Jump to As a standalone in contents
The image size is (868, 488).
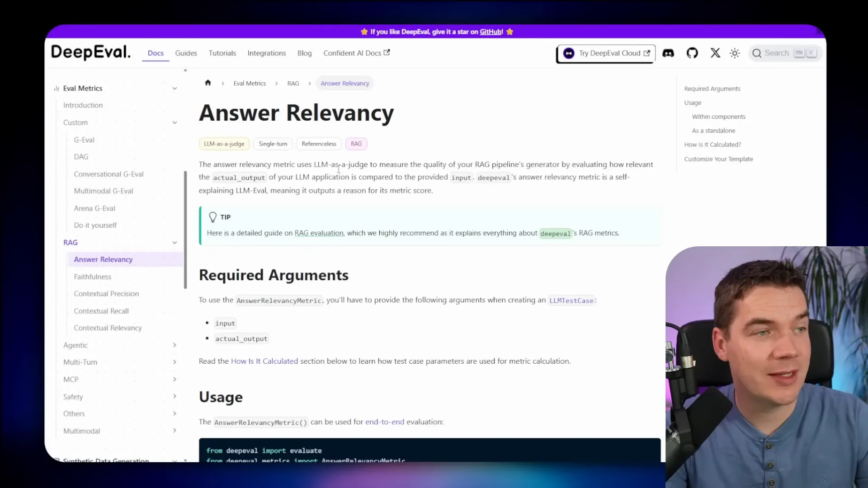click(713, 131)
